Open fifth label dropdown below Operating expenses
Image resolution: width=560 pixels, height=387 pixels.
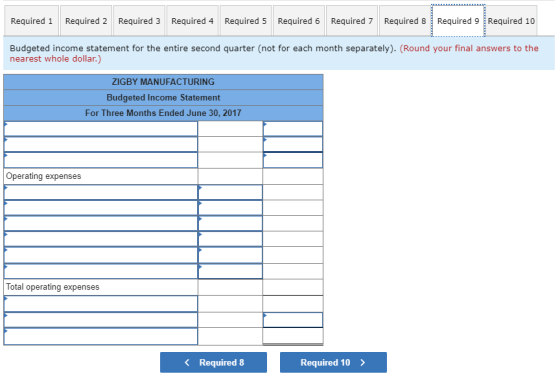(x=101, y=255)
